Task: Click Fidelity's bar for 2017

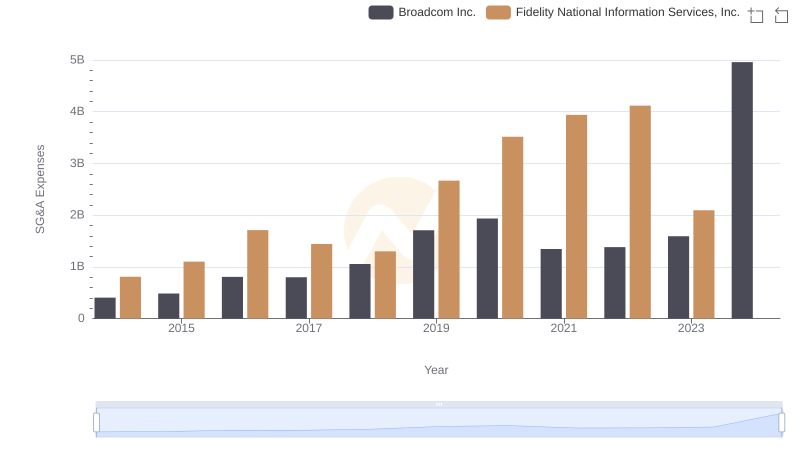Action: 321,281
